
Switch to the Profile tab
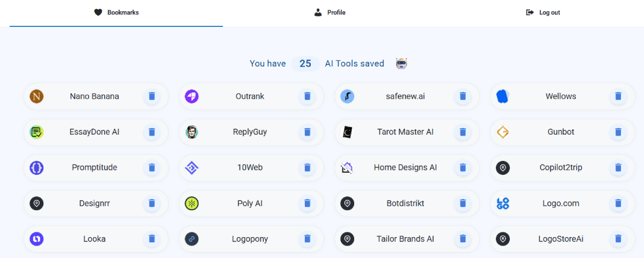[330, 13]
